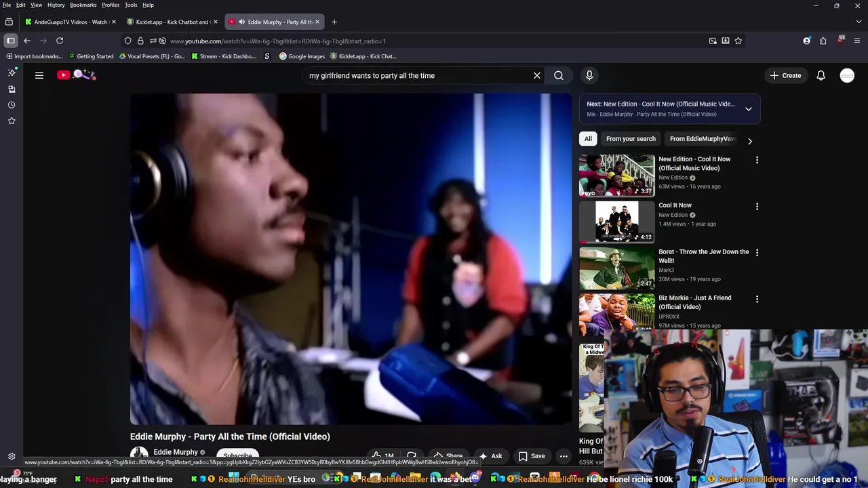Show more filter chips with right arrow
This screenshot has height=488, width=868.
[x=749, y=141]
